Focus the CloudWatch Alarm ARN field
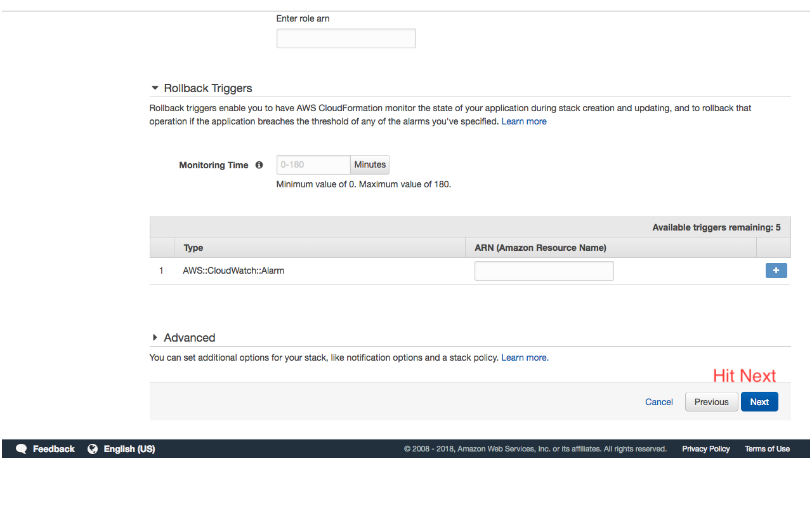812x508 pixels. pyautogui.click(x=544, y=271)
